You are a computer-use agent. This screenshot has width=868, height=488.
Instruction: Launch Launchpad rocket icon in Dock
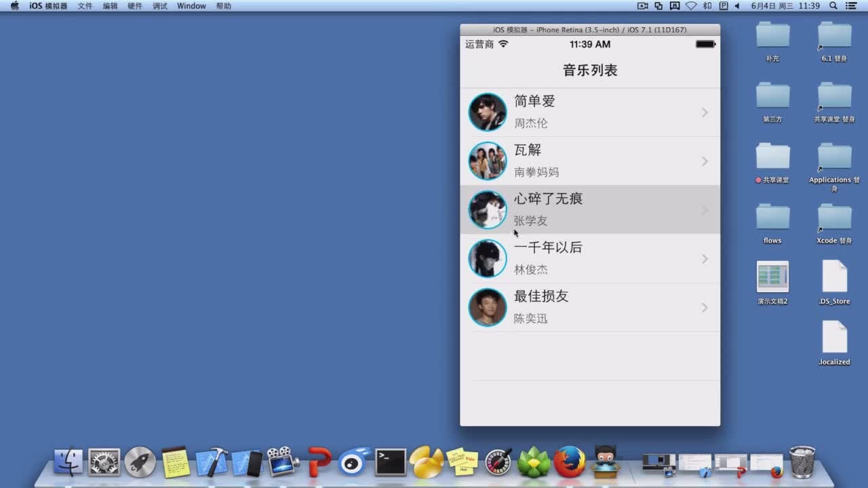click(x=140, y=462)
